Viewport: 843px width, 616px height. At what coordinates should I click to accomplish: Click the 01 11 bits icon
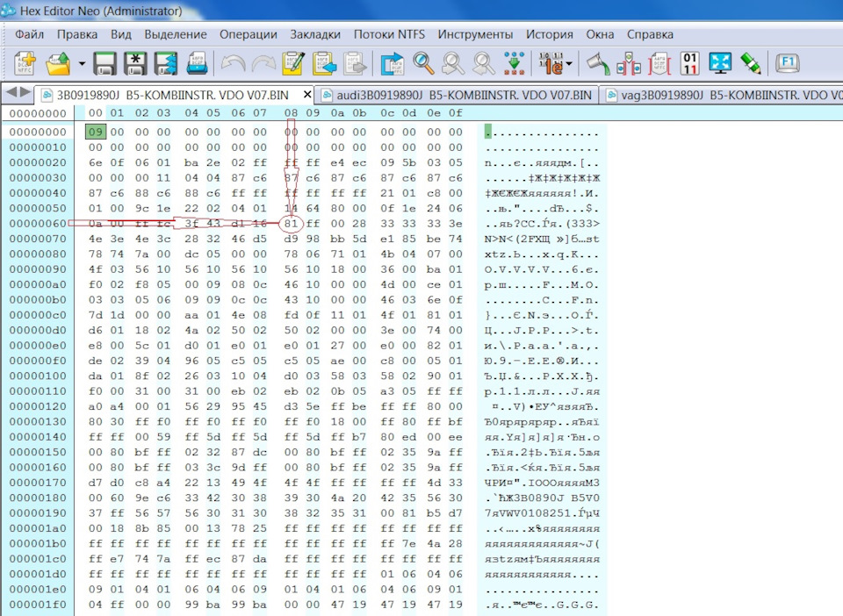tap(690, 63)
